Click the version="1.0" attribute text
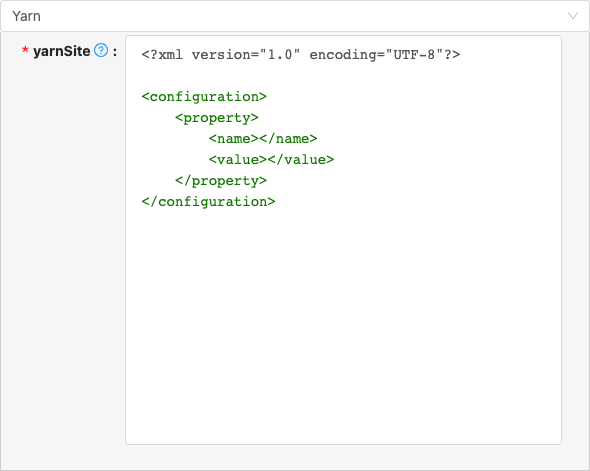This screenshot has width=590, height=471. pos(246,55)
